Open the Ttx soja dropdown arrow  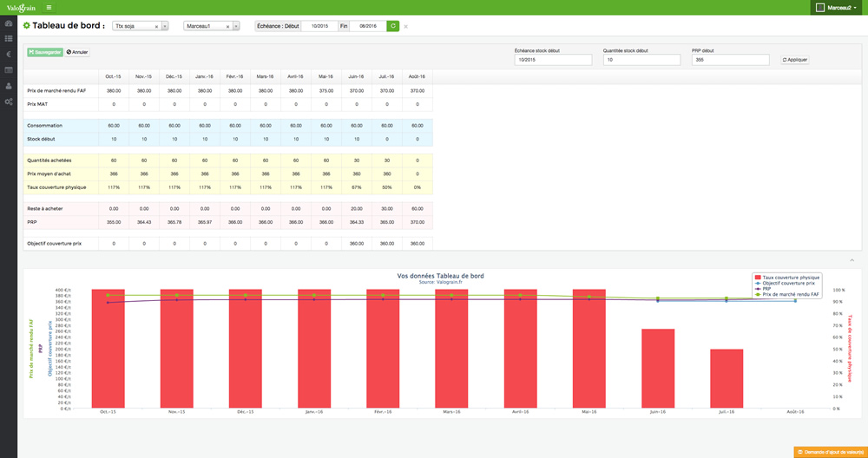click(x=165, y=26)
